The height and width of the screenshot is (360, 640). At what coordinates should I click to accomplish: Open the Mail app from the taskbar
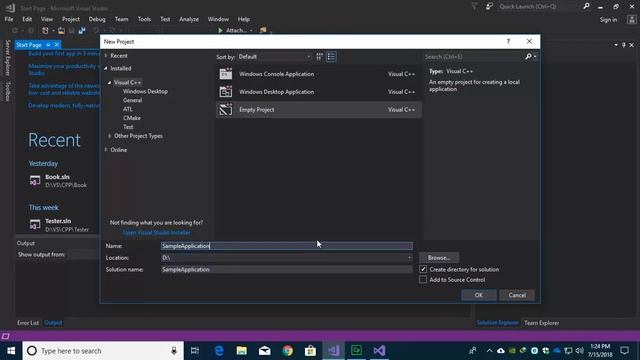click(264, 351)
